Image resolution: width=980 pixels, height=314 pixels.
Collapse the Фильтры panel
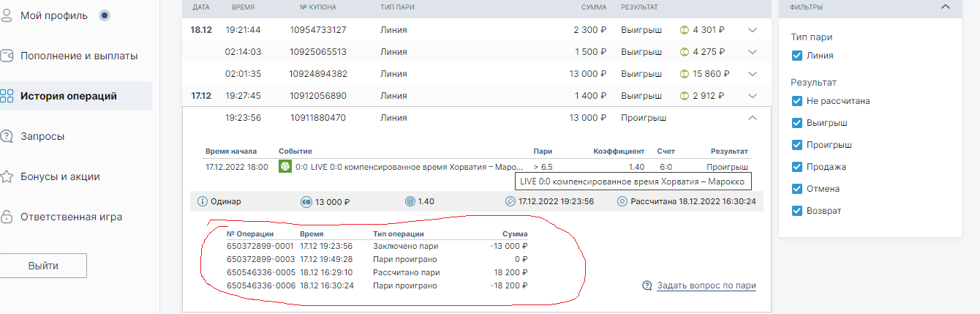(945, 7)
